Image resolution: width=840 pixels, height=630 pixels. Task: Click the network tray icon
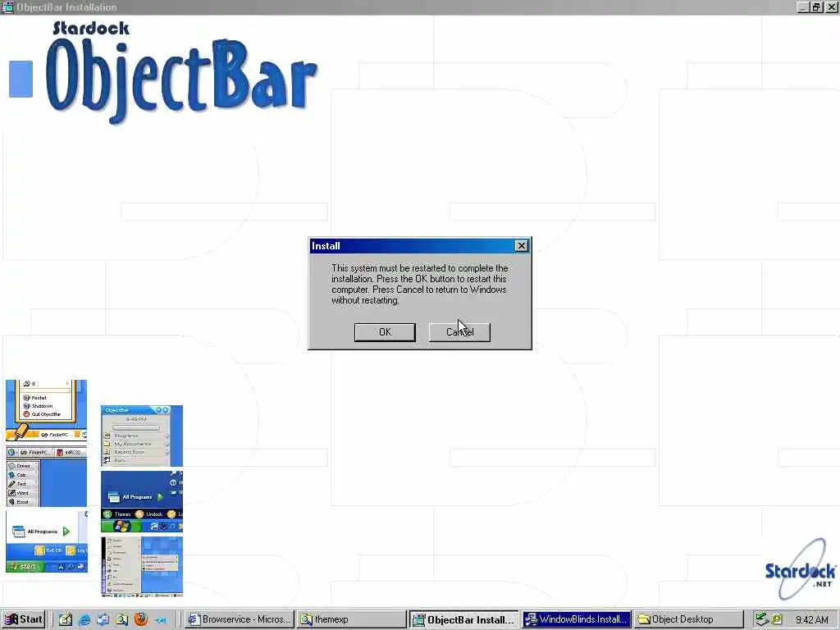pyautogui.click(x=761, y=619)
